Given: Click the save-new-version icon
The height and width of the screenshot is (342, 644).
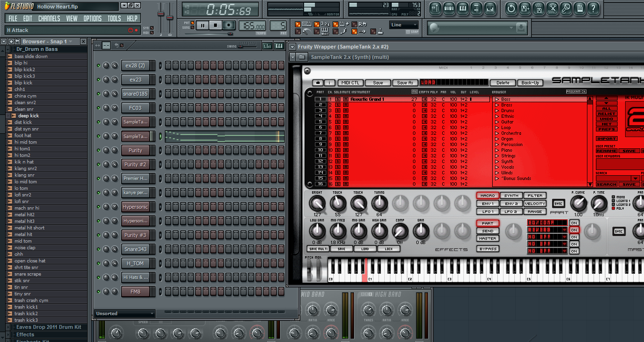Looking at the screenshot, I should click(525, 8).
